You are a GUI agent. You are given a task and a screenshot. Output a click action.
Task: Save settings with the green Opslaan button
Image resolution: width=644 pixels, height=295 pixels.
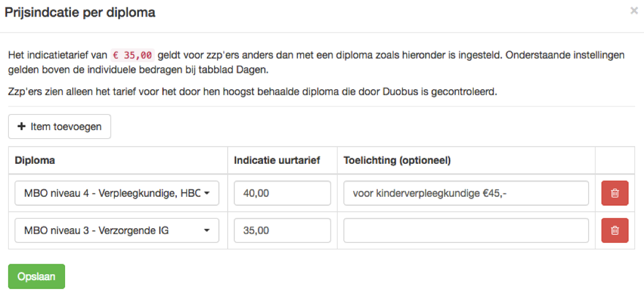[x=37, y=277]
